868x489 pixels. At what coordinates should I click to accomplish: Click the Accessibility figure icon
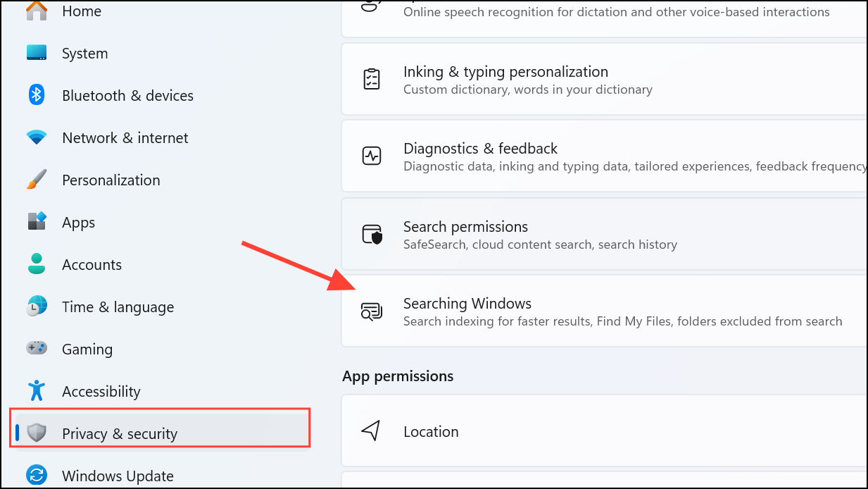click(37, 390)
